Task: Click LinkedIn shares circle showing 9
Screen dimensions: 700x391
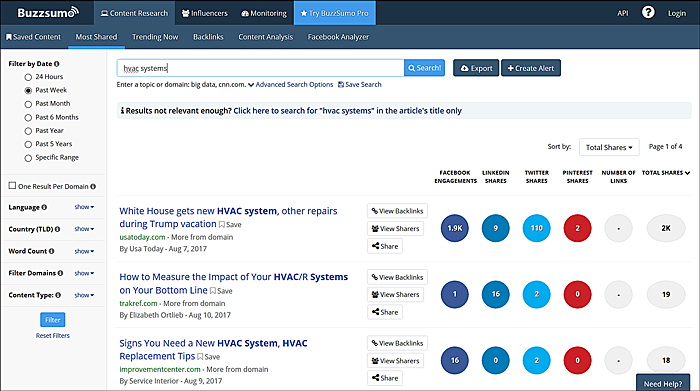Action: 496,228
